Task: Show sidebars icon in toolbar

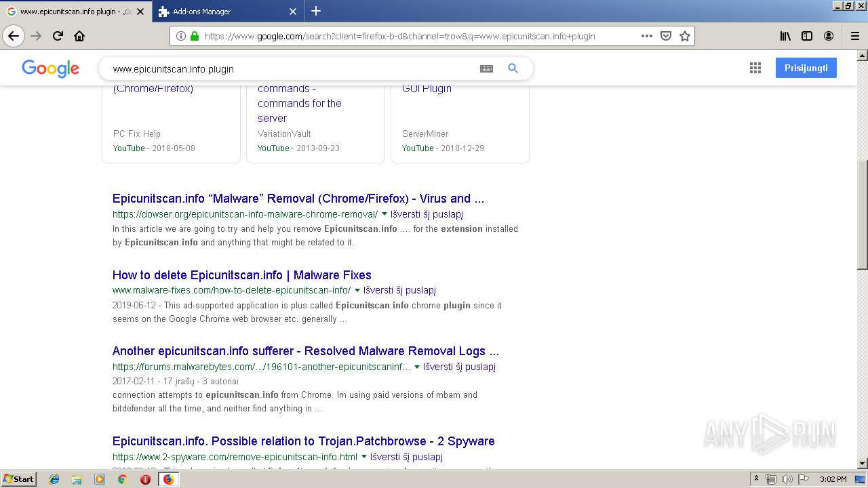Action: [807, 36]
